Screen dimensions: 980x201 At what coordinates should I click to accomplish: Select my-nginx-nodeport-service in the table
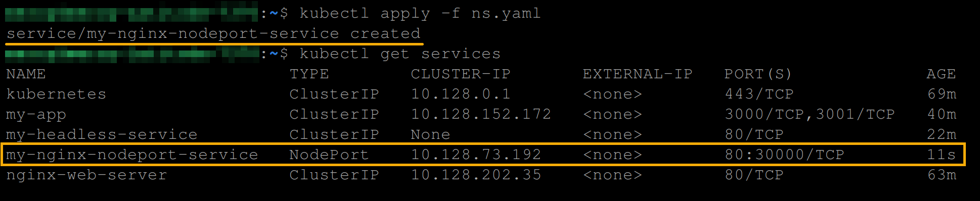(x=132, y=155)
